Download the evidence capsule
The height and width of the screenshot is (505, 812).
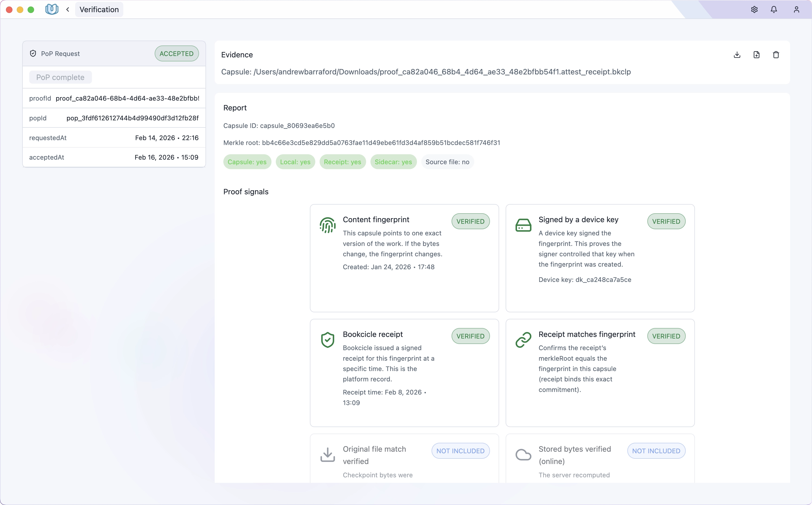click(x=737, y=55)
